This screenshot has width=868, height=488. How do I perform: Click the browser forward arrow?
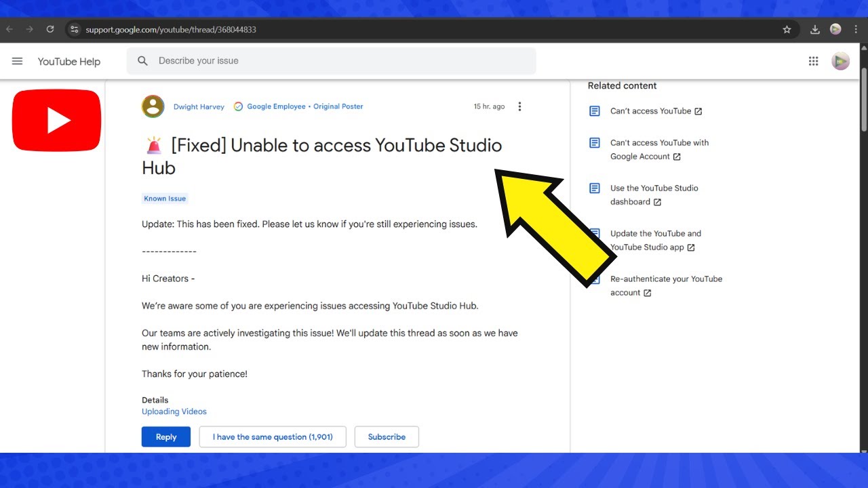[x=29, y=29]
